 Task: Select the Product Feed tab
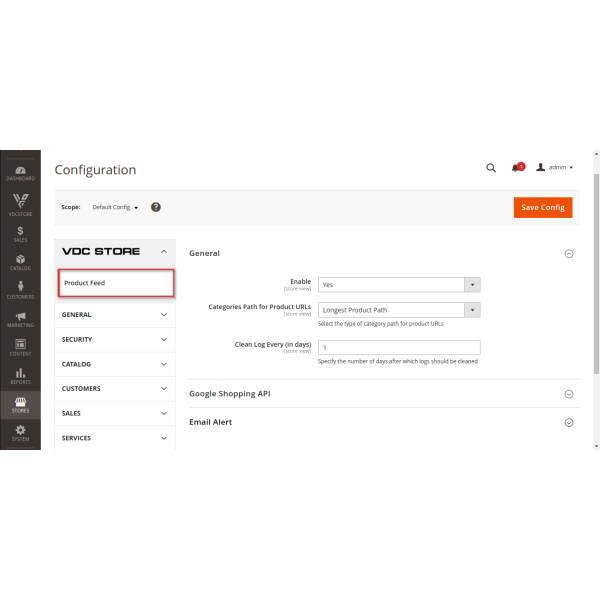pos(116,283)
